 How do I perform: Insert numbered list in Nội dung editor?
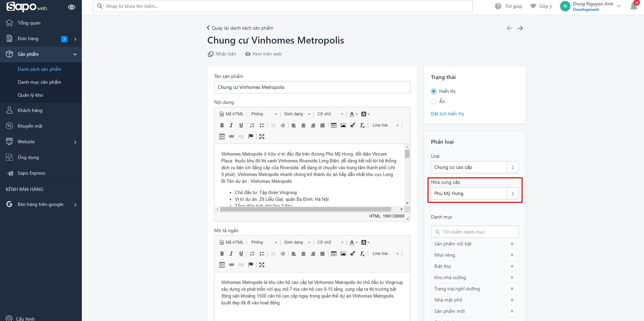(x=252, y=125)
